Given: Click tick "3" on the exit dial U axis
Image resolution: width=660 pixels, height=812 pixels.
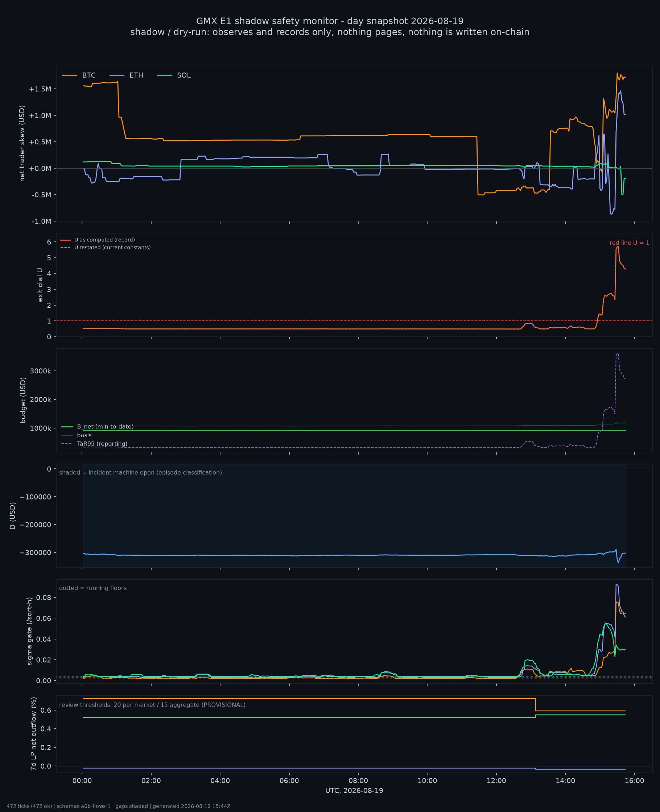Looking at the screenshot, I should pyautogui.click(x=49, y=290).
